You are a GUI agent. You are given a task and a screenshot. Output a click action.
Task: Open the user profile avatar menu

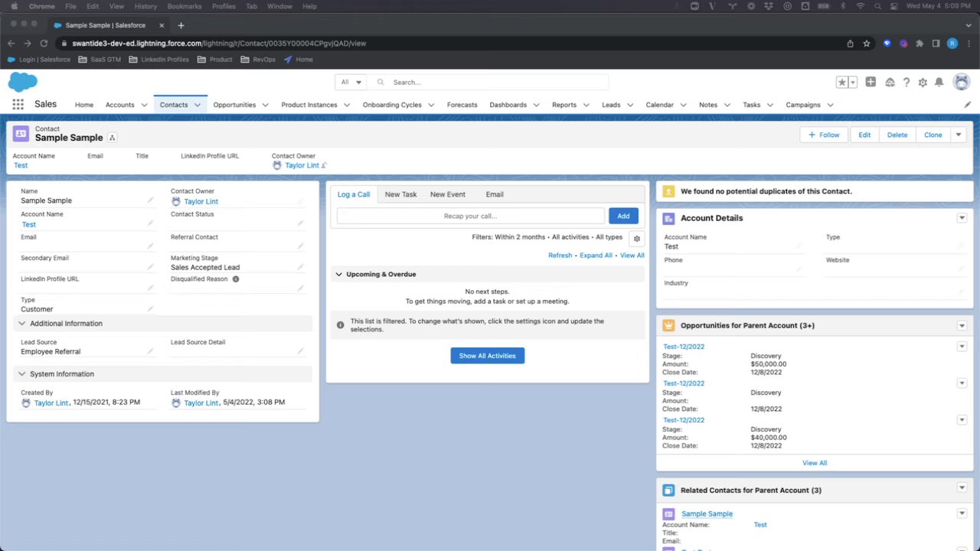(962, 82)
